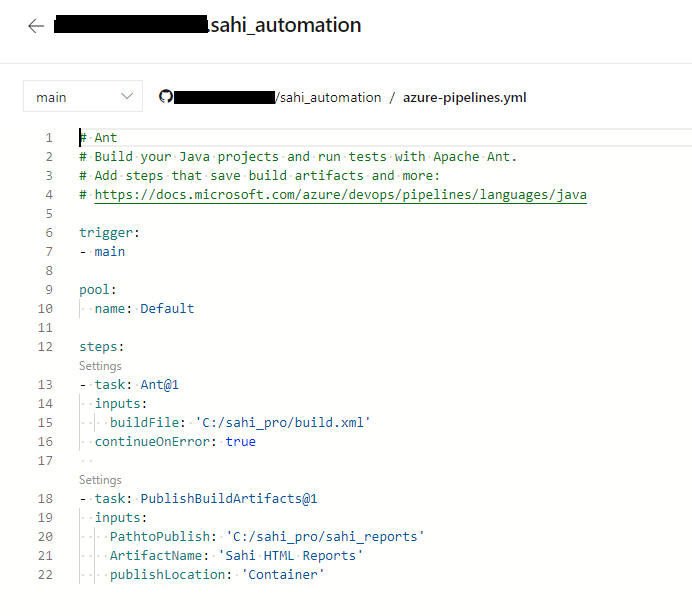Click the azure-pipelines.yml file name
Screen dimensions: 692x616
464,97
